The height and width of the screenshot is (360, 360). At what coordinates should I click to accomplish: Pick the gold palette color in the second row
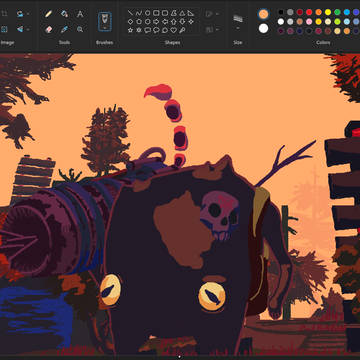[319, 22]
